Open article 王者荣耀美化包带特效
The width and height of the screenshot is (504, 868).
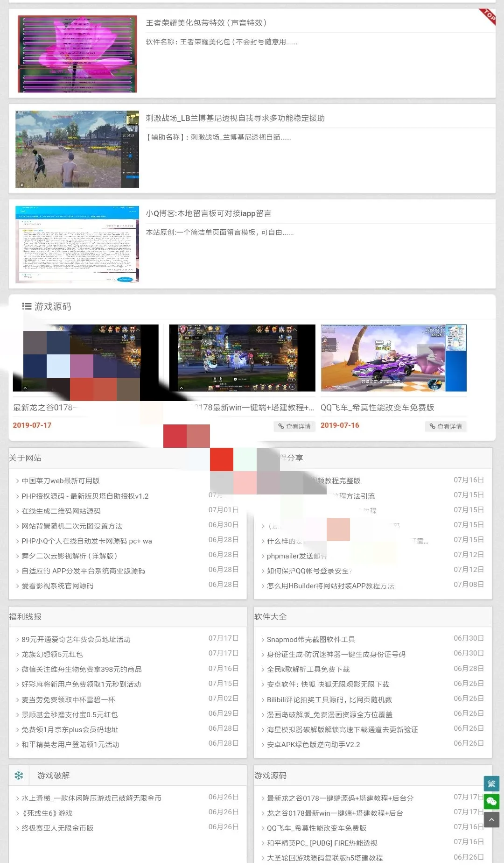pyautogui.click(x=206, y=23)
